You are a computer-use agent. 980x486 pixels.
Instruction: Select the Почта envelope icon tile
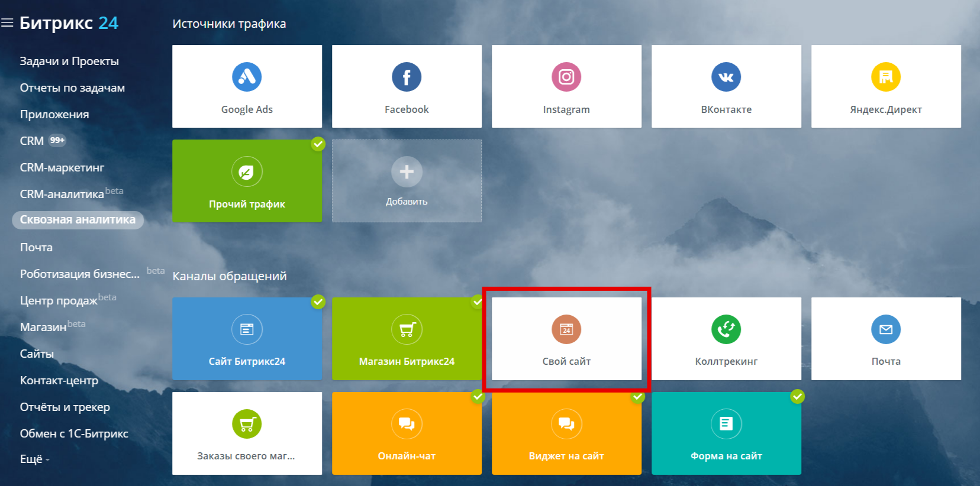click(x=886, y=329)
